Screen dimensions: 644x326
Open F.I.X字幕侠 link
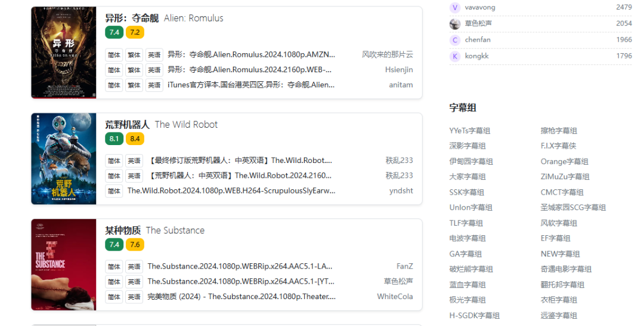pos(559,146)
